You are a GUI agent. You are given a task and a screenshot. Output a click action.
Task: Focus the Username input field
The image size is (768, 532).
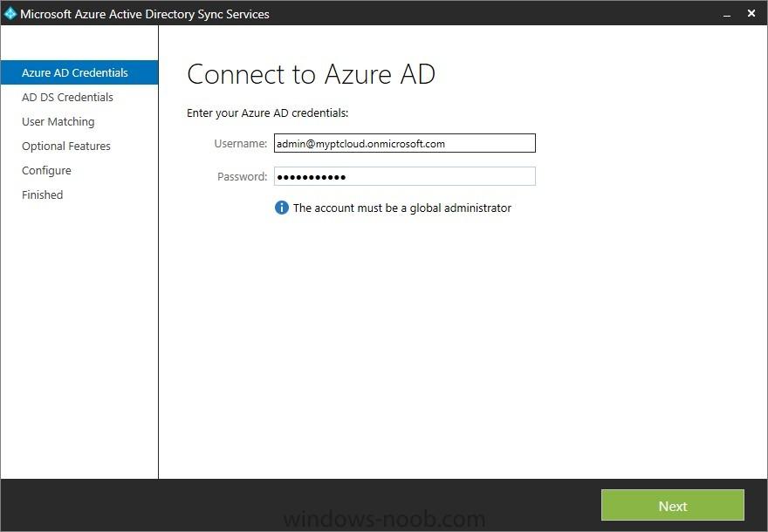(x=405, y=143)
